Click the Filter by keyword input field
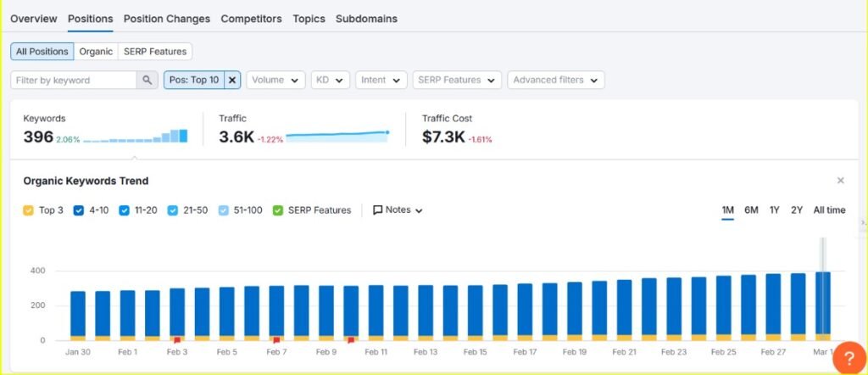The width and height of the screenshot is (868, 375). (x=73, y=80)
